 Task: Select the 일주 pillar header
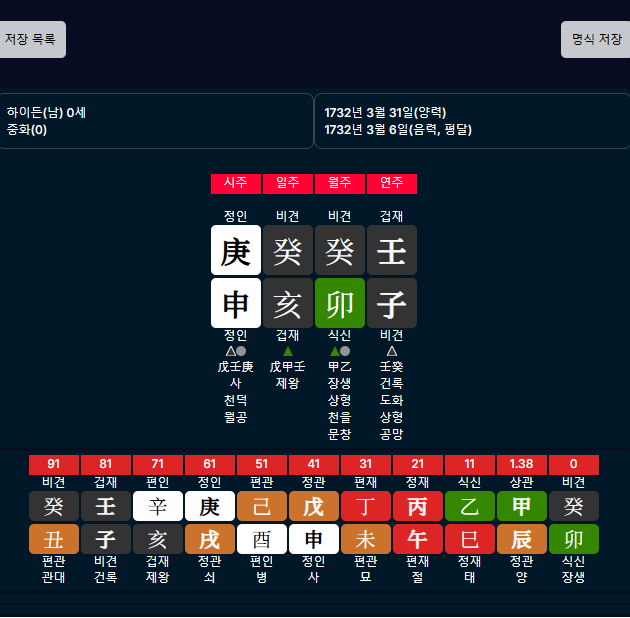point(288,184)
